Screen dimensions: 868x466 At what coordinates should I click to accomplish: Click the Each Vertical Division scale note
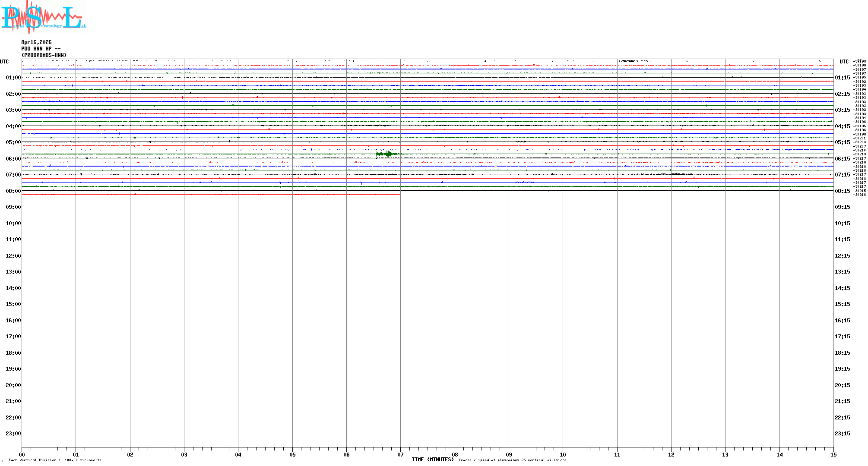tap(55, 460)
